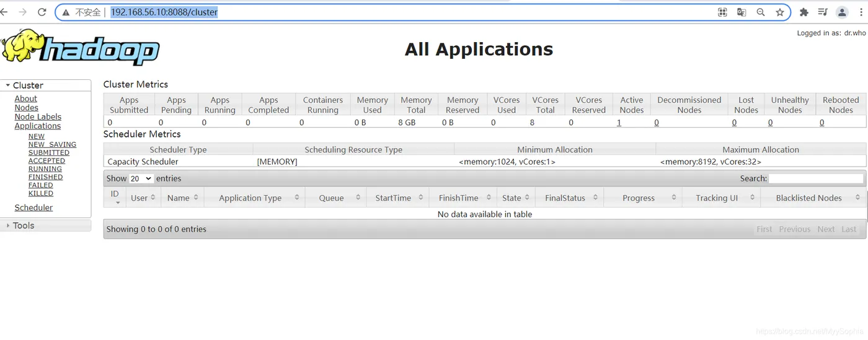Open the Applications link
The image size is (868, 340).
pyautogui.click(x=38, y=126)
